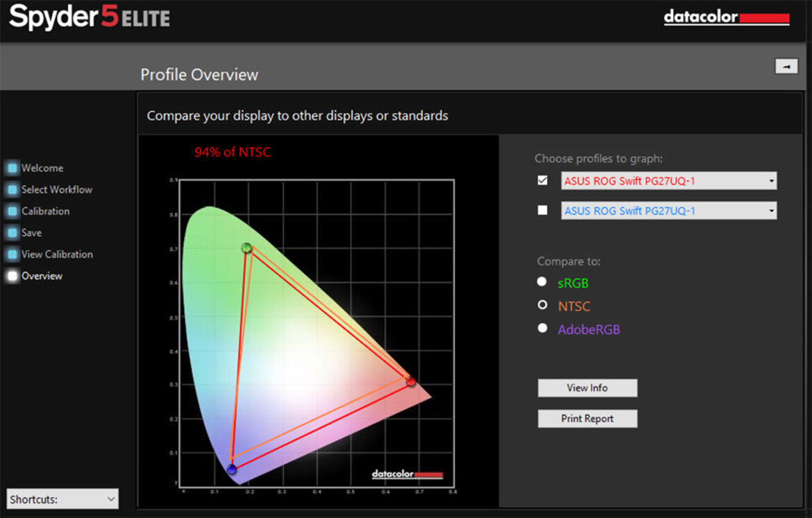The image size is (812, 518).
Task: Select the sRGB comparison radio button
Action: click(541, 282)
